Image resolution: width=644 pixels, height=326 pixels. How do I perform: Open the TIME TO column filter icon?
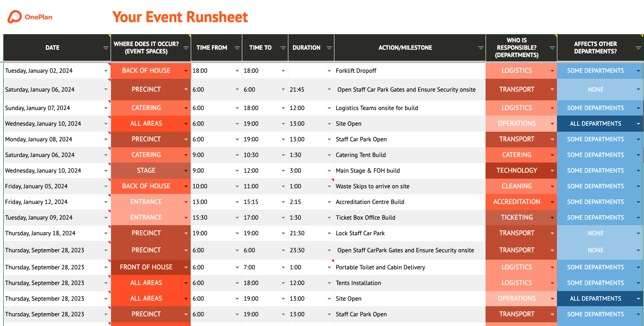pos(283,48)
